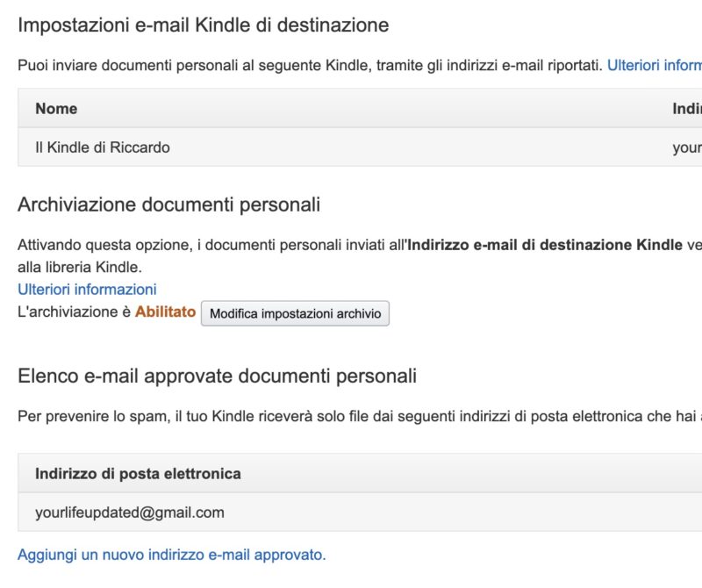Click Elenco e-mail approvate documenti personali heading
The width and height of the screenshot is (702, 588).
coord(217,376)
